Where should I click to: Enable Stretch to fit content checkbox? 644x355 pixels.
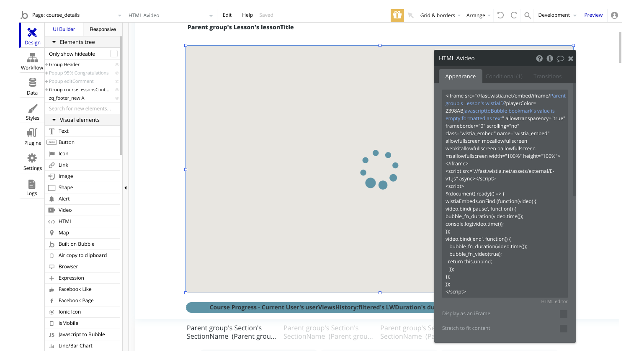[564, 328]
